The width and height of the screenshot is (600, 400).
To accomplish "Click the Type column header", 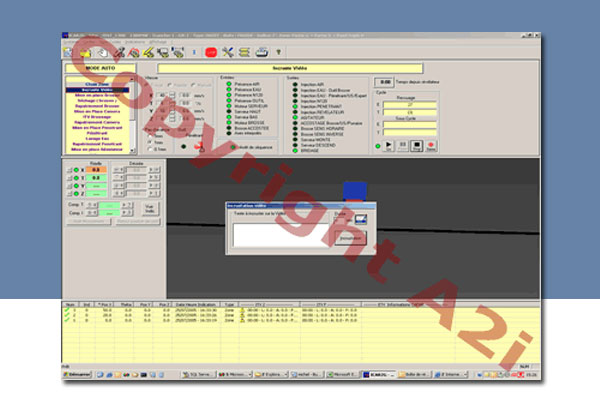I will pyautogui.click(x=229, y=303).
